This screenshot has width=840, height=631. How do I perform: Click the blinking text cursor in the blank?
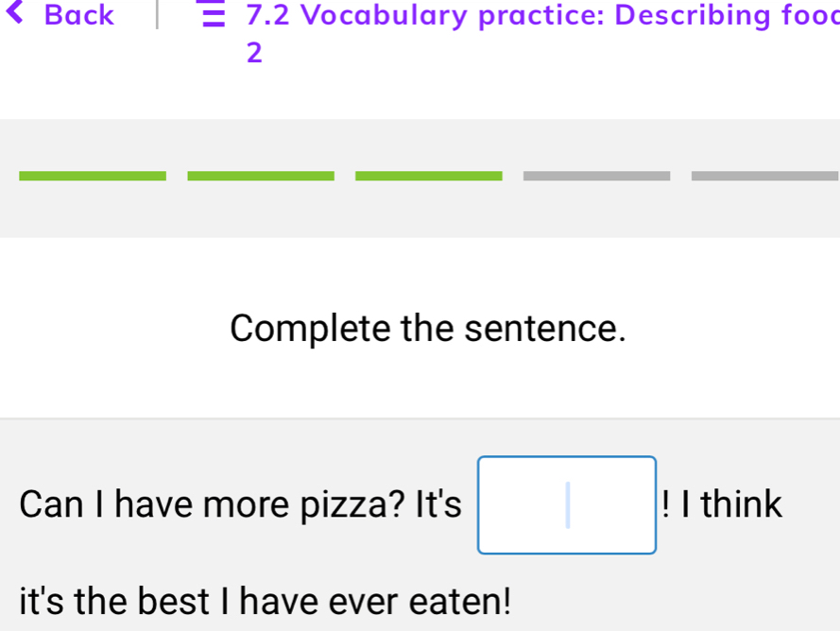pos(568,504)
